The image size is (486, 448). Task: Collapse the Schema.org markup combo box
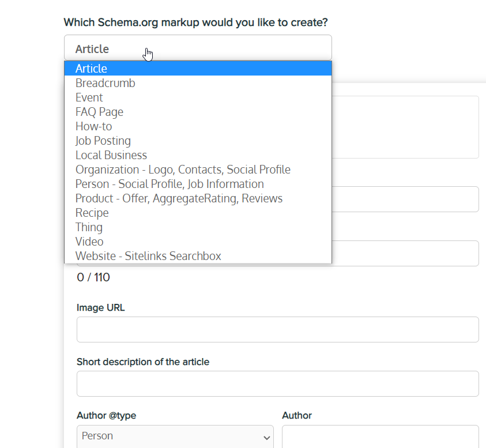click(x=198, y=48)
